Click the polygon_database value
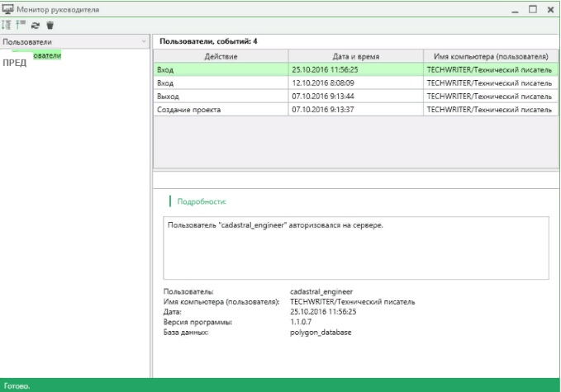The image size is (561, 392). (319, 332)
